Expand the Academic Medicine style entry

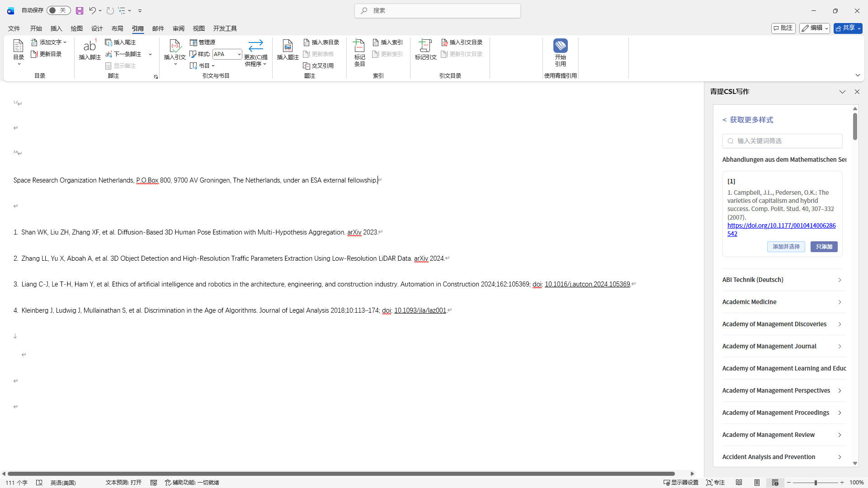click(x=782, y=302)
